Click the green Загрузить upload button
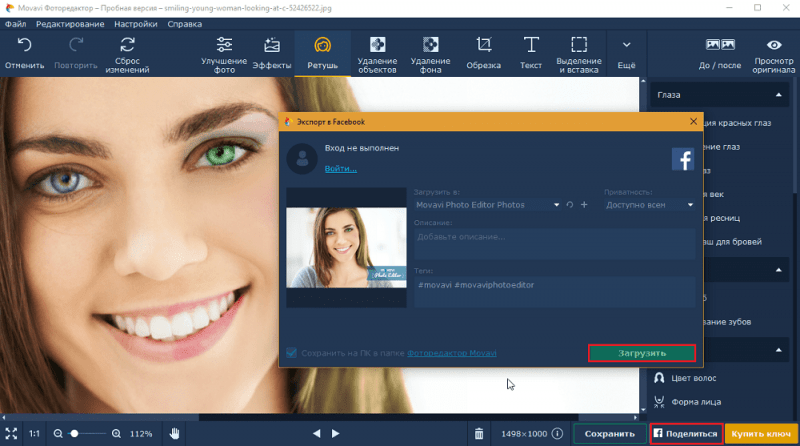The height and width of the screenshot is (446, 800). pyautogui.click(x=641, y=353)
